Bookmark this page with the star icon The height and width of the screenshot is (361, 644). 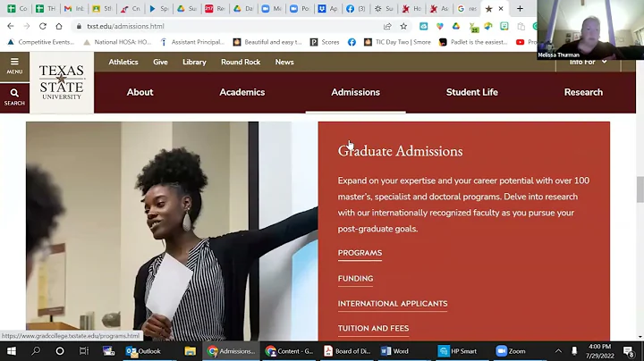tap(403, 26)
